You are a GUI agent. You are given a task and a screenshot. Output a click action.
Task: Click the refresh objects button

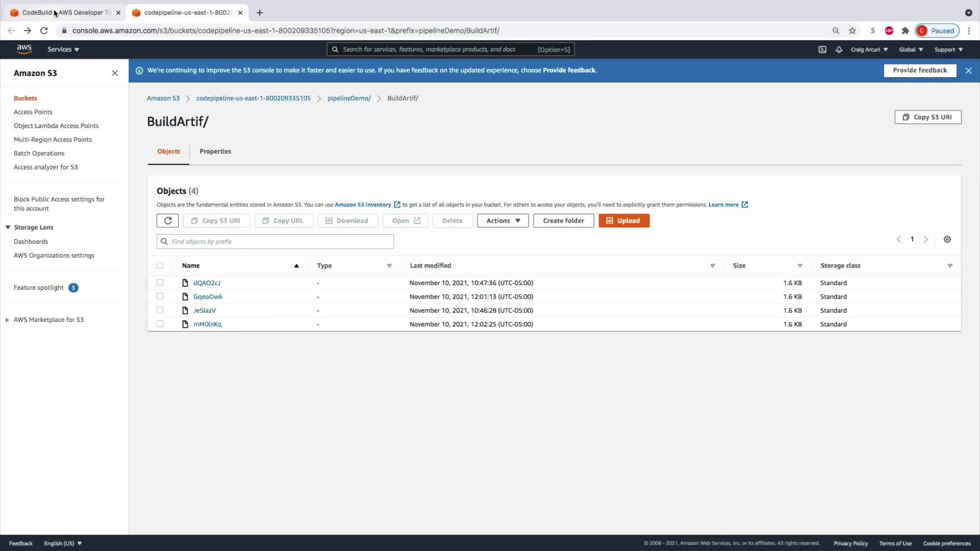click(167, 221)
